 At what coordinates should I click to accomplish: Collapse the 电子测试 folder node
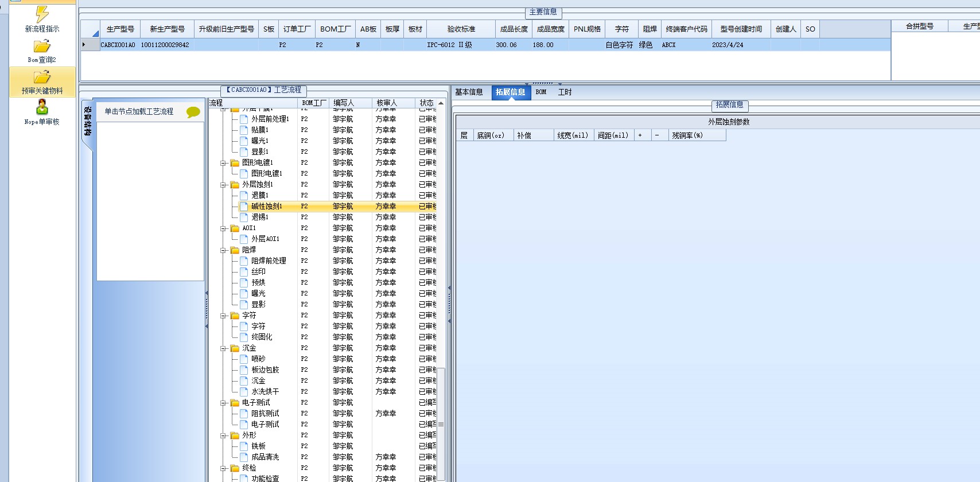point(223,403)
